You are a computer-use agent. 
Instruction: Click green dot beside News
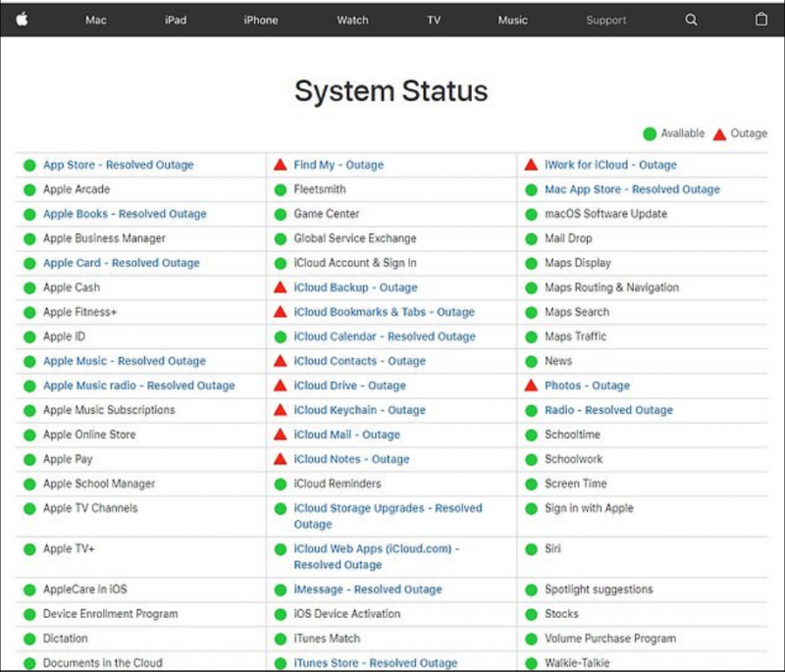(531, 361)
